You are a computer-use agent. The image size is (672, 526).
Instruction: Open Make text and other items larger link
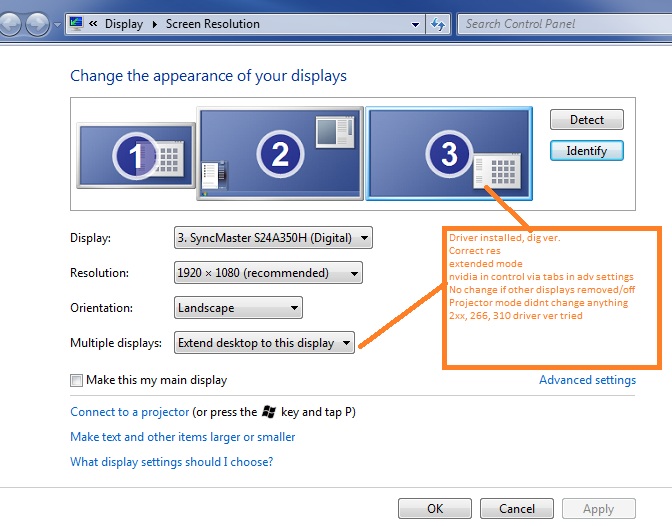(183, 437)
